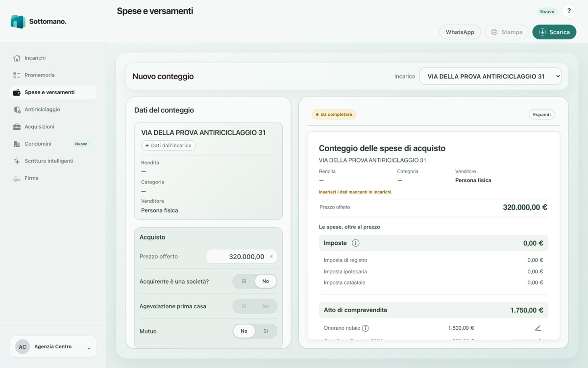Click the Sottomano logo icon

point(18,22)
